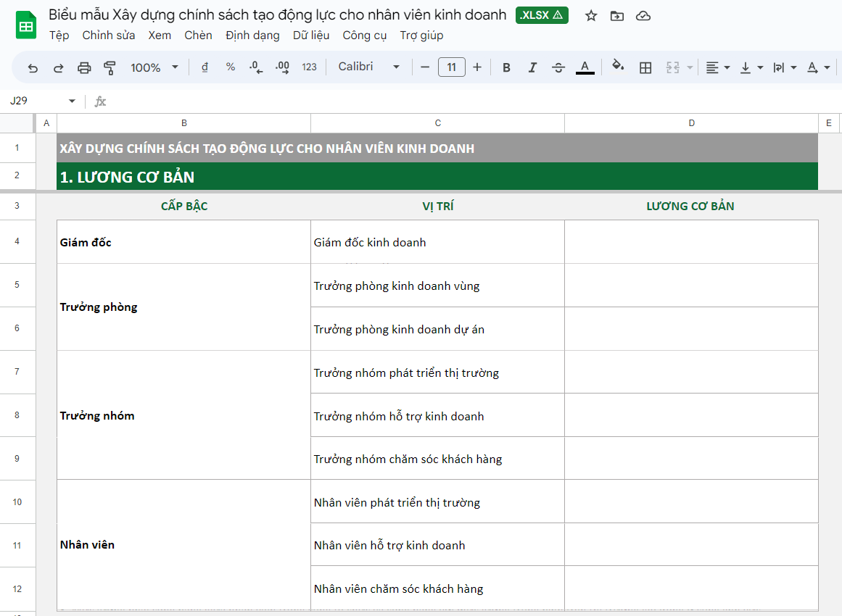Image resolution: width=842 pixels, height=616 pixels.
Task: Star this spreadsheet document
Action: tap(591, 15)
